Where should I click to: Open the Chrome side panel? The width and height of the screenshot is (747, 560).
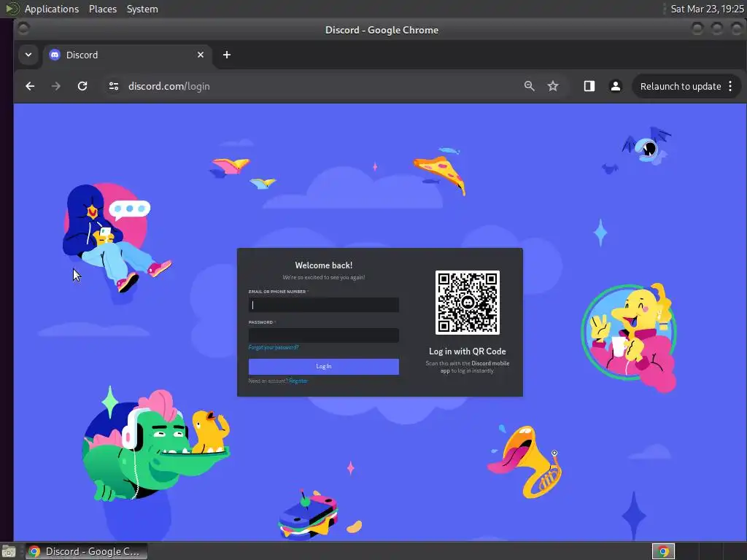point(589,86)
